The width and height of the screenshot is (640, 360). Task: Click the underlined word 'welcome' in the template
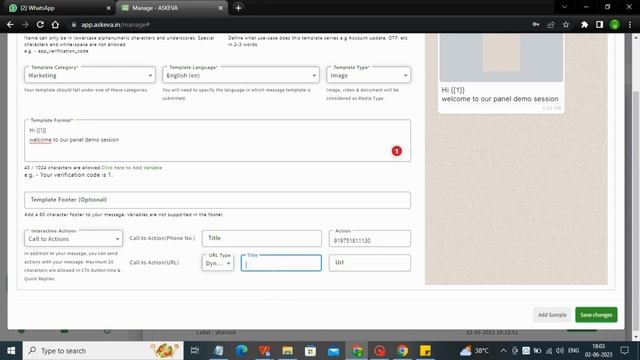[x=40, y=140]
